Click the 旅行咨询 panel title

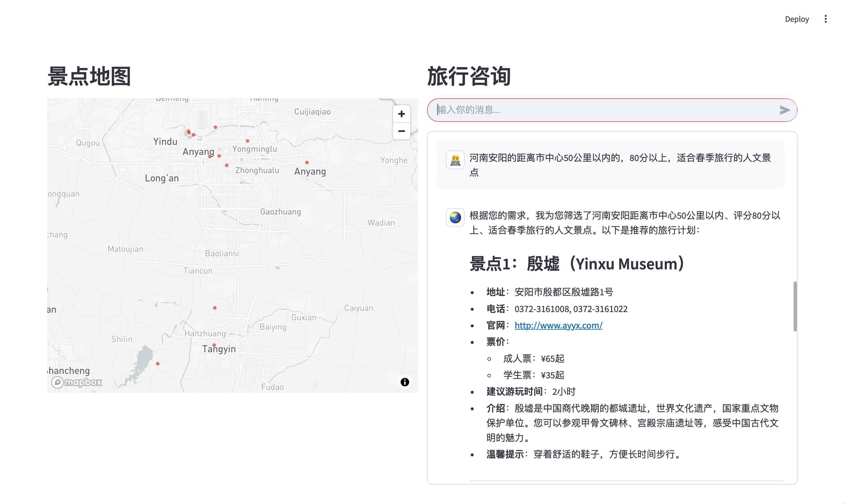(470, 76)
